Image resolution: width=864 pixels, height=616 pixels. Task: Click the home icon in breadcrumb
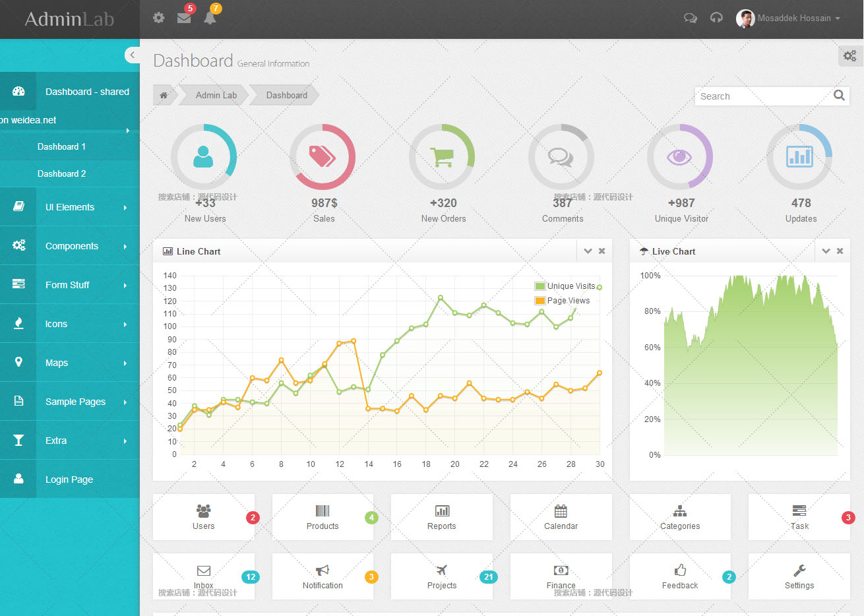tap(164, 95)
